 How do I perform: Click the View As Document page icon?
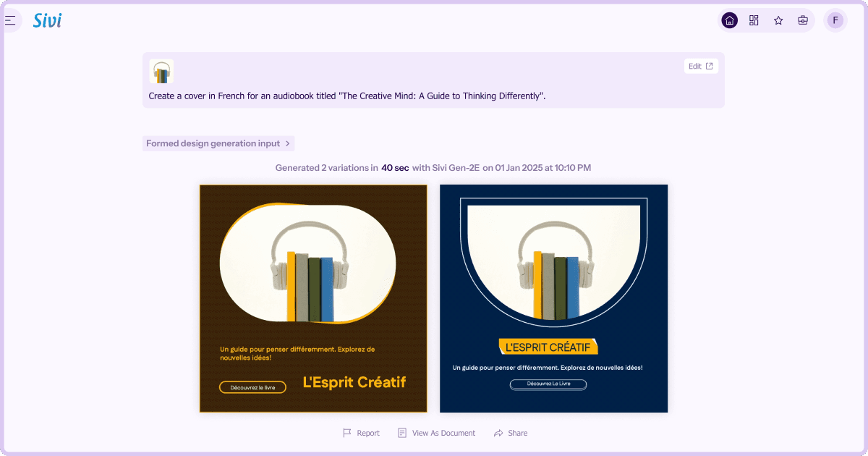point(402,432)
